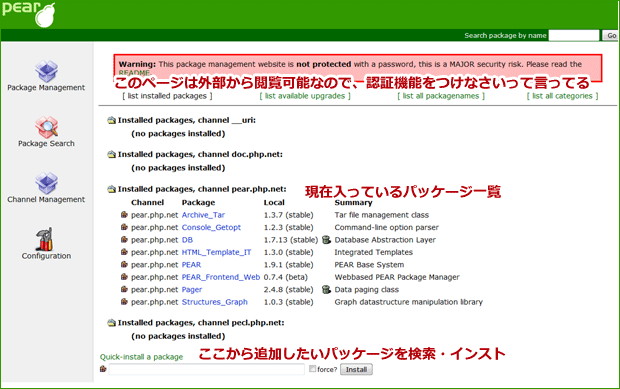
Task: Open the Pager package link
Action: pos(192,289)
